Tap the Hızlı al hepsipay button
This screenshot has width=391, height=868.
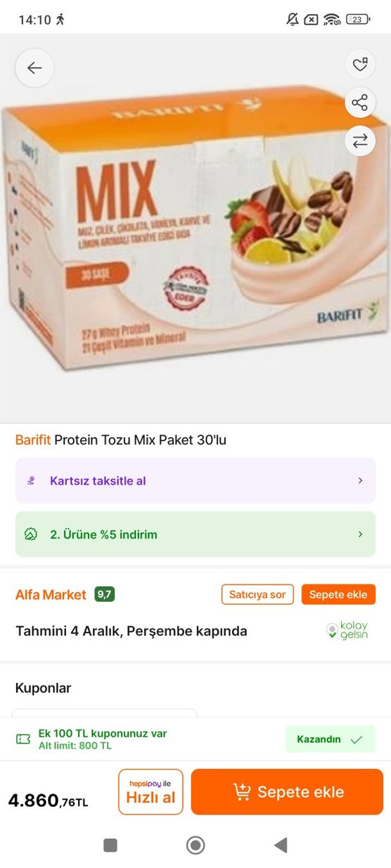(150, 791)
